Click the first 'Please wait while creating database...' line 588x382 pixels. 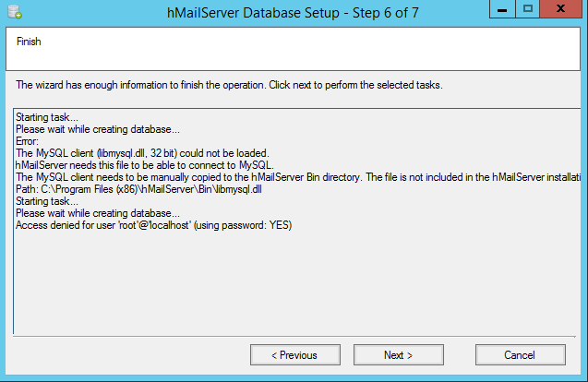click(98, 129)
